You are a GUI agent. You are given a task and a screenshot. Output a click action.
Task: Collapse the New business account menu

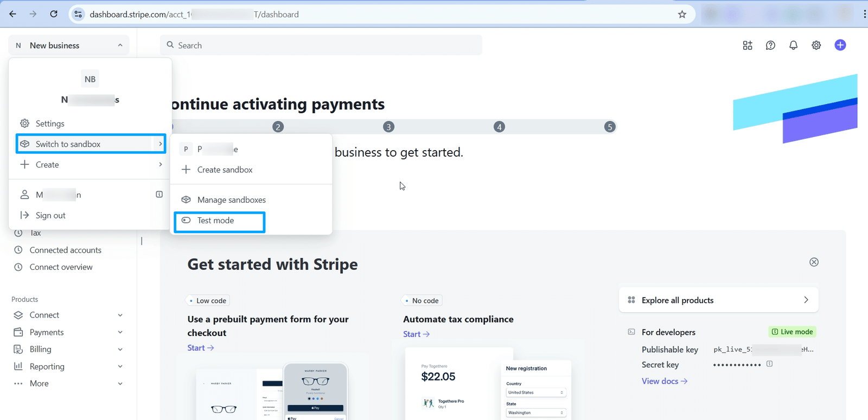pyautogui.click(x=69, y=46)
